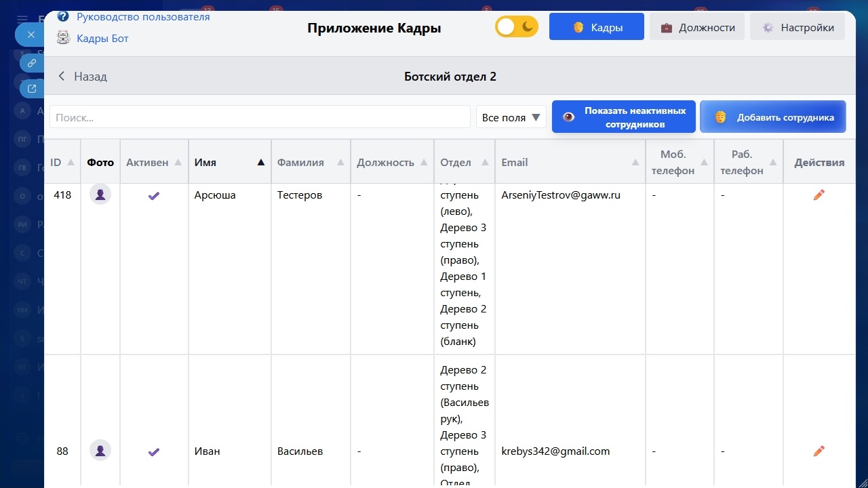
Task: Click the open in new window icon
Action: [x=31, y=88]
